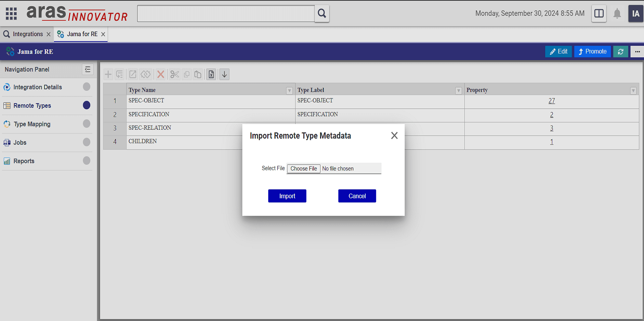Click the pick related items icon

(x=119, y=74)
